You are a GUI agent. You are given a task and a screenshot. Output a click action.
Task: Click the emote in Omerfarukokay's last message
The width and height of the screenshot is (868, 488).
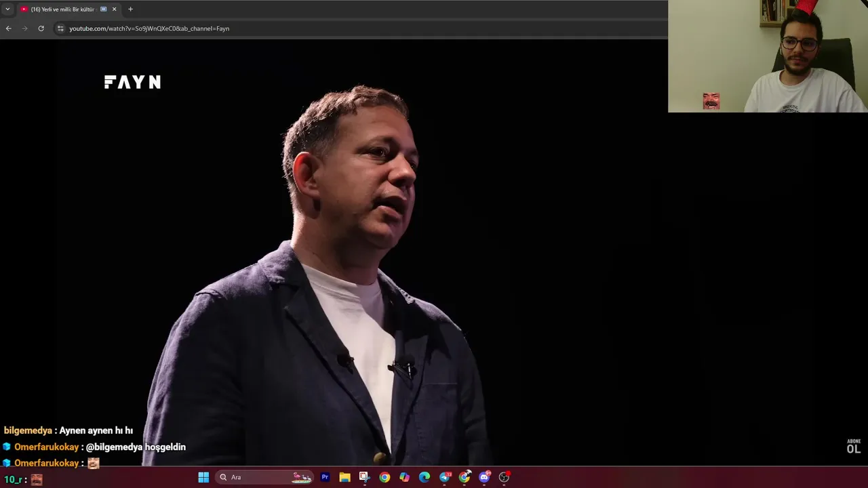click(94, 463)
